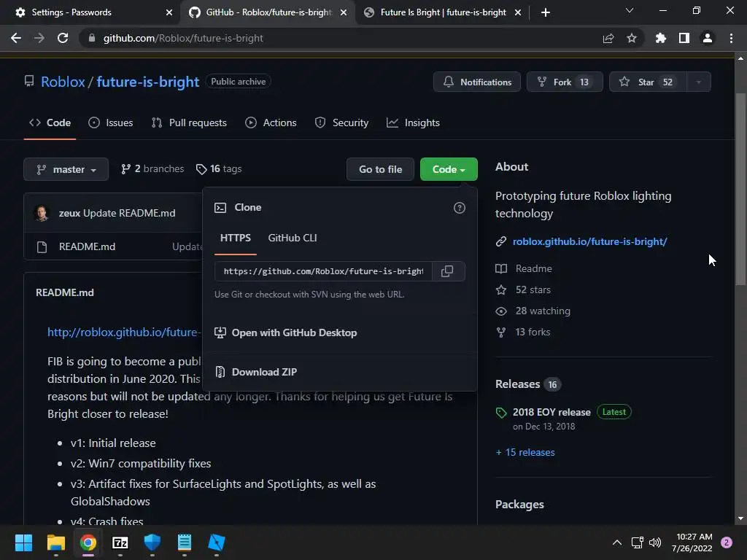Screen dimensions: 747x560
Task: Expand the Star lists dropdown arrow
Action: [x=699, y=82]
